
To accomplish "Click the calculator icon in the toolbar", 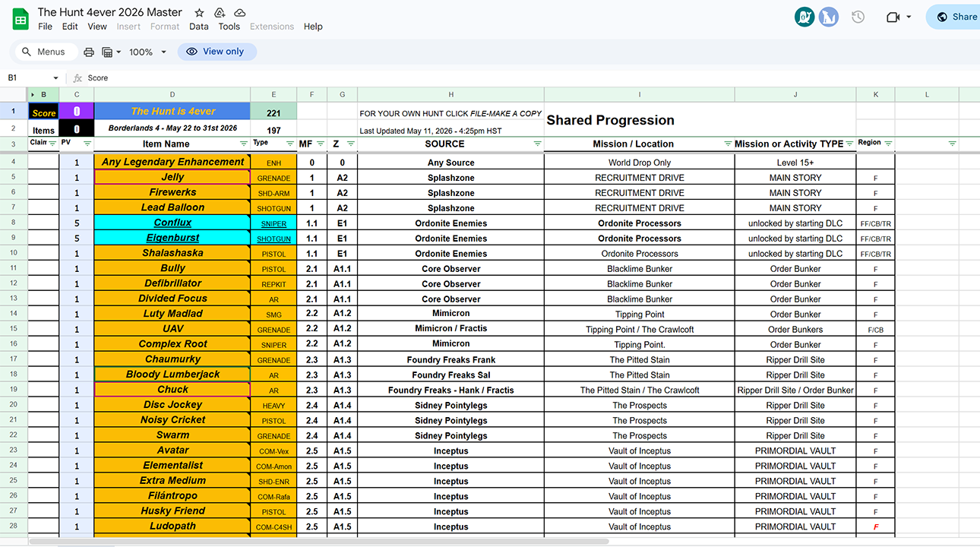I will coord(107,52).
